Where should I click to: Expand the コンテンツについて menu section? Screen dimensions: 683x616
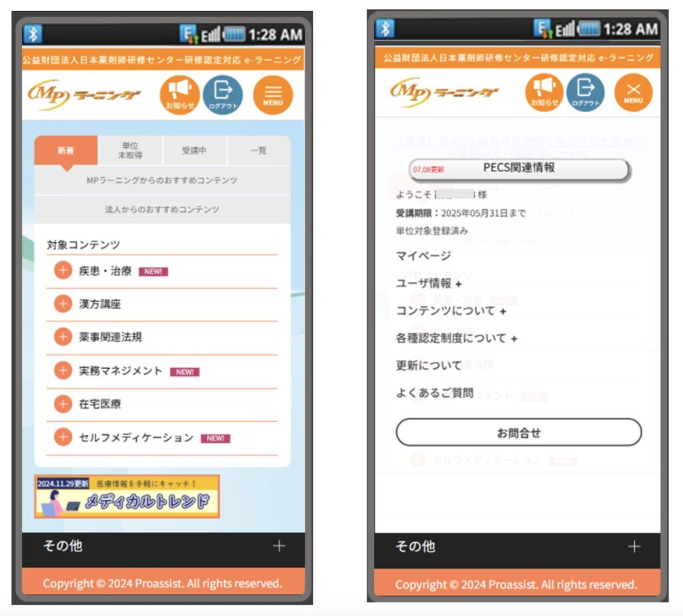click(451, 311)
